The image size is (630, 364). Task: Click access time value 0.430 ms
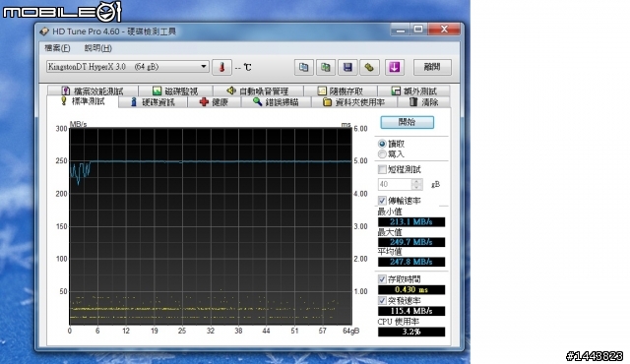[x=411, y=290]
